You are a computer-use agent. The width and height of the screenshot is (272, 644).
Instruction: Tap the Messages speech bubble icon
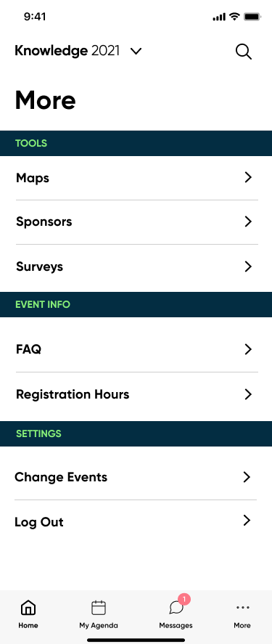[x=176, y=608]
